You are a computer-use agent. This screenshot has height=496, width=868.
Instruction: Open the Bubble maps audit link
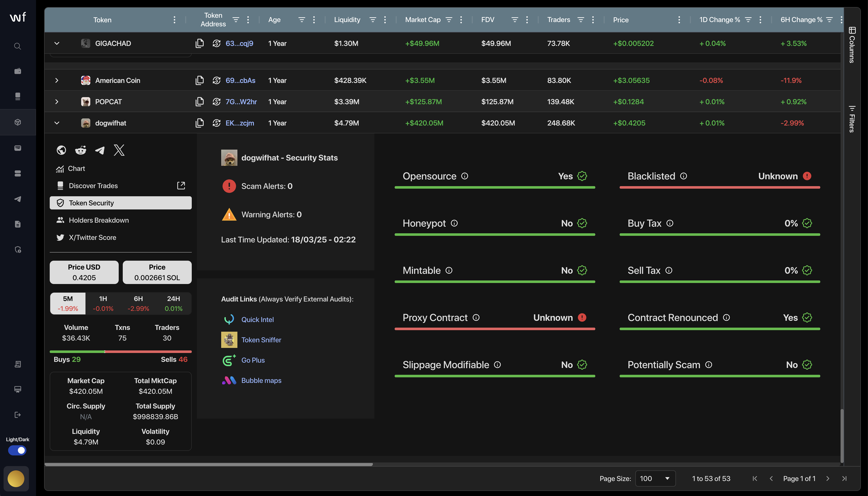261,380
